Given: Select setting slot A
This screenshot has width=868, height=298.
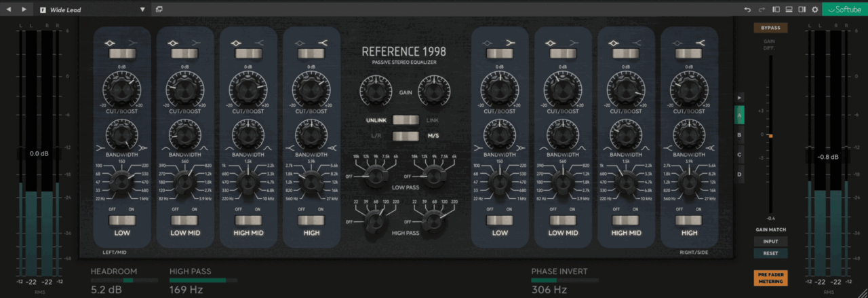Looking at the screenshot, I should (x=740, y=115).
